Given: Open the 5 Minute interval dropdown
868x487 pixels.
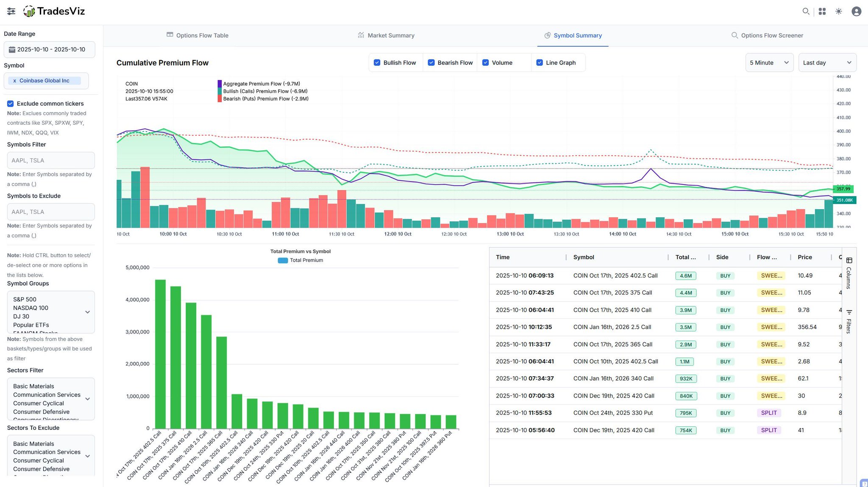Looking at the screenshot, I should pos(769,63).
